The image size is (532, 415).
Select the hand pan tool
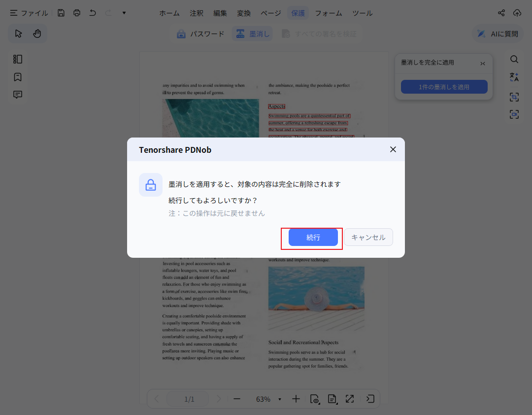37,34
